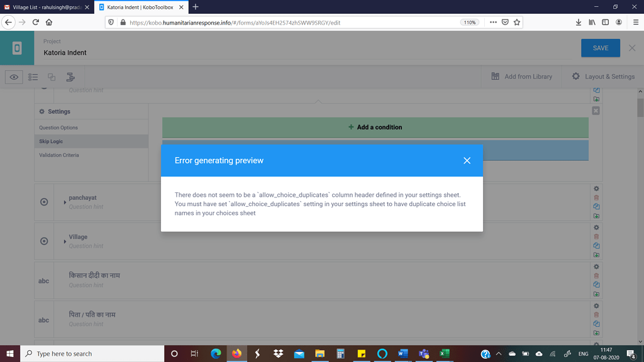
Task: Dismiss the Error generating preview dialog
Action: 467,160
